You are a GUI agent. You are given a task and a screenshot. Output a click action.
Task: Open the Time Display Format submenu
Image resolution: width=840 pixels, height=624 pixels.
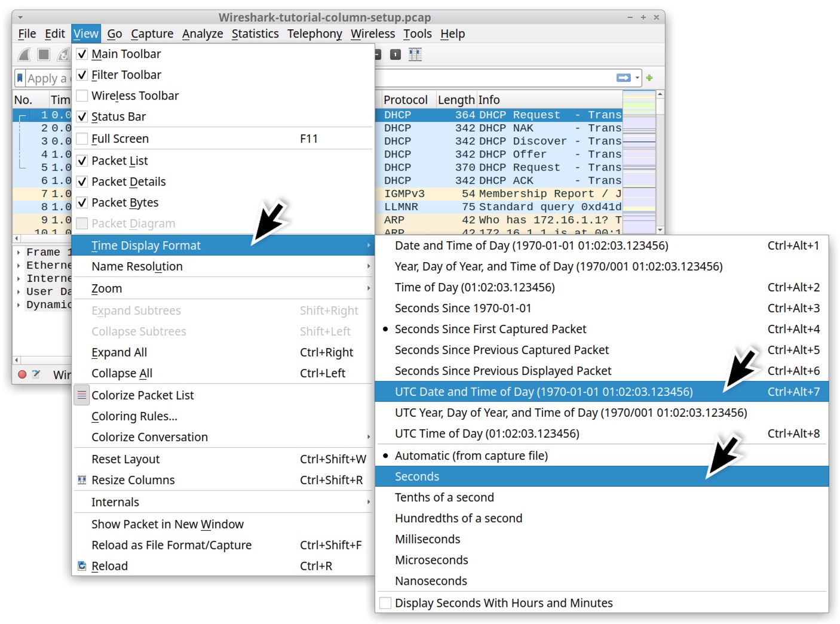(x=223, y=245)
